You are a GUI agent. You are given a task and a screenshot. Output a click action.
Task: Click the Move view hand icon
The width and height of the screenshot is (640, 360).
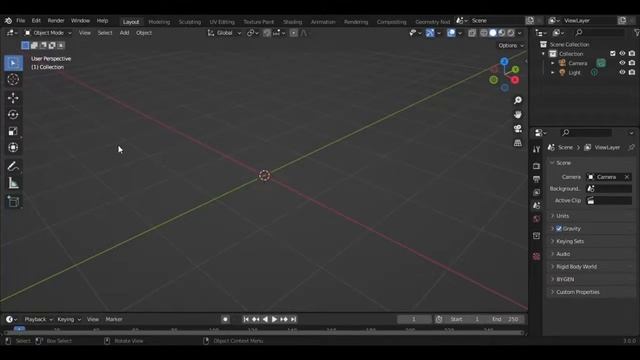click(518, 115)
